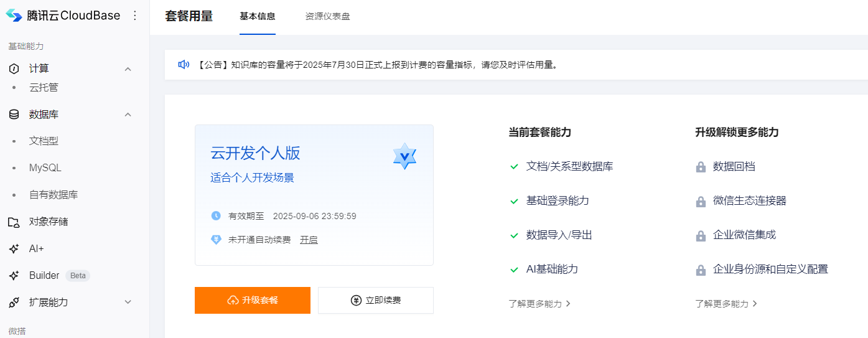Select the 基本信息 tab
Image resolution: width=868 pixels, height=338 pixels.
point(258,17)
